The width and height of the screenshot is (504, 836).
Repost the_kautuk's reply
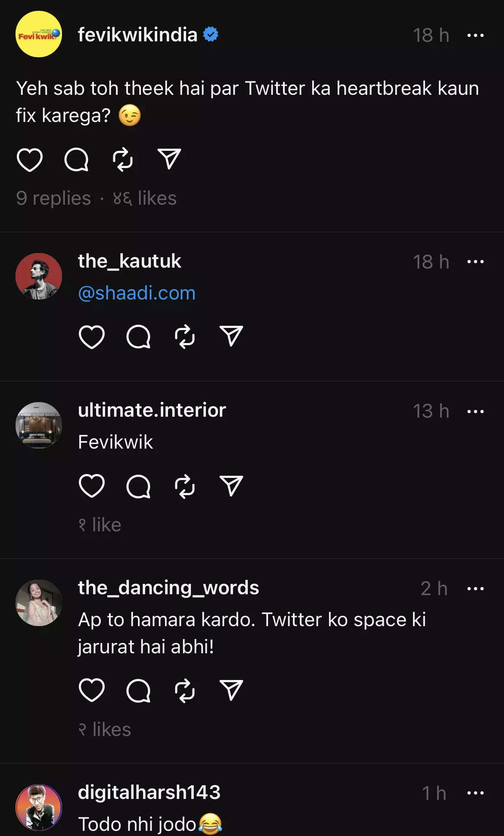click(x=185, y=337)
